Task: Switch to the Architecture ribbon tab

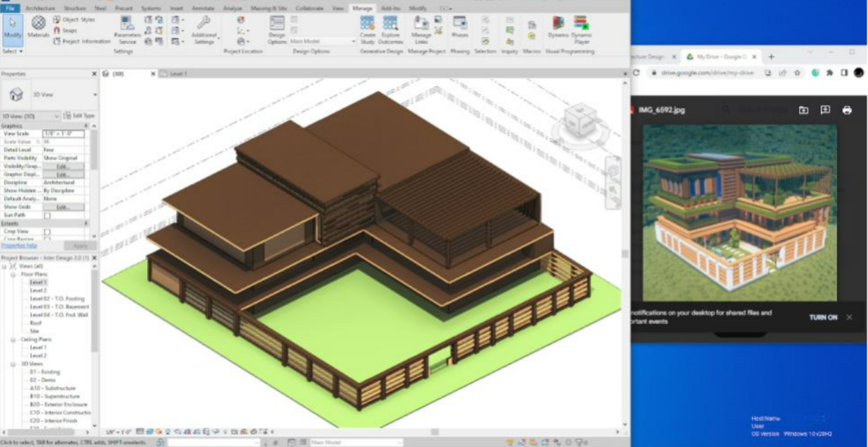Action: (40, 8)
